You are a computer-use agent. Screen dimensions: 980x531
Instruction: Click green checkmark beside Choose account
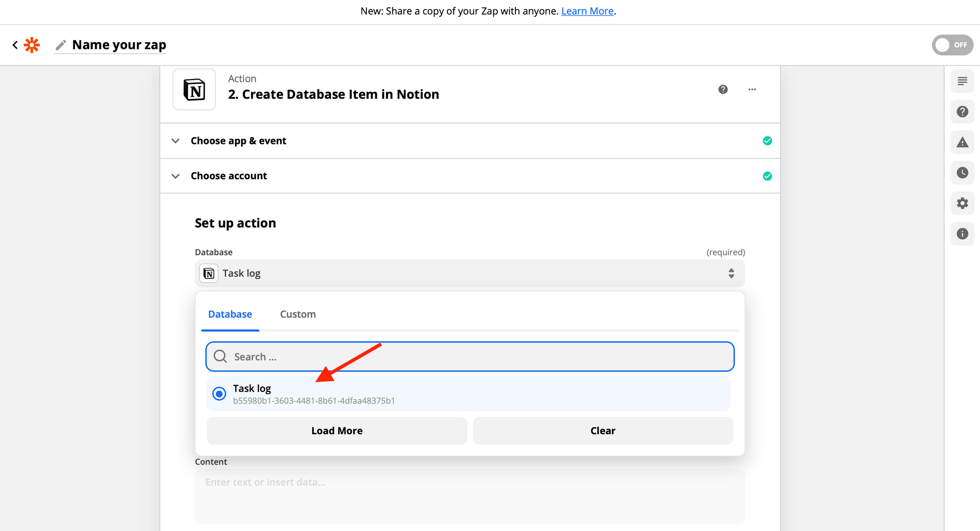(767, 176)
